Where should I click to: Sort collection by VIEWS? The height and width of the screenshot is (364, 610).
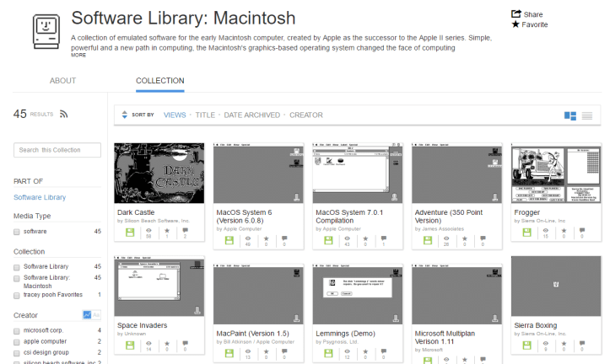click(x=175, y=115)
